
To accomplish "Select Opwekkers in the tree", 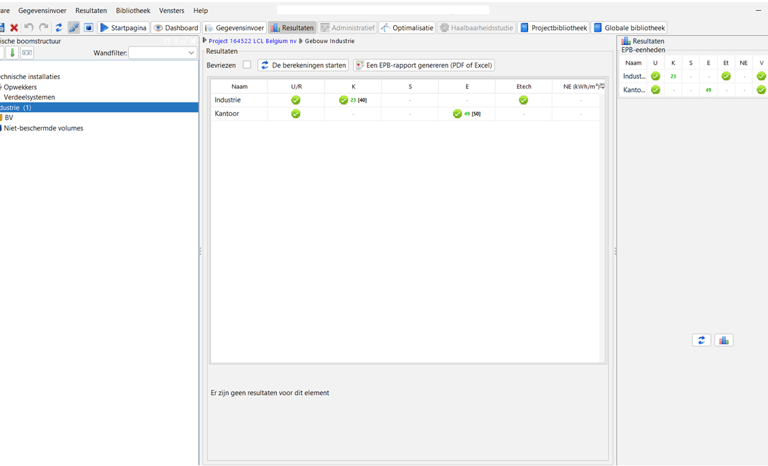I will pyautogui.click(x=20, y=87).
